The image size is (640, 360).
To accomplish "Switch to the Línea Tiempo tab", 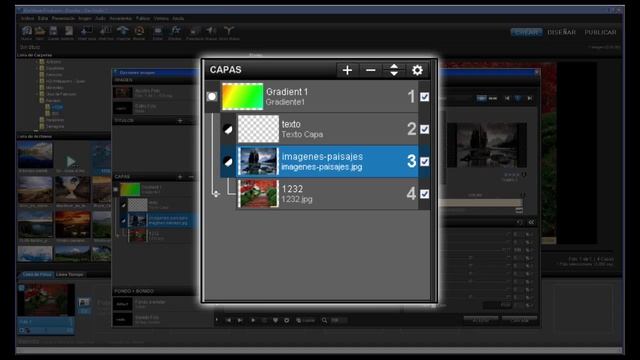I will [x=69, y=274].
